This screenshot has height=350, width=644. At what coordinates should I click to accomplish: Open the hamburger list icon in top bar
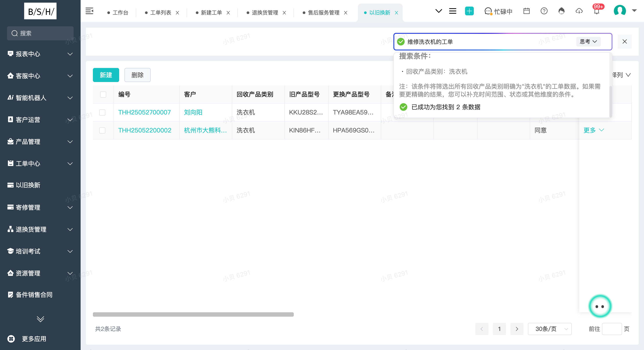[x=453, y=11]
